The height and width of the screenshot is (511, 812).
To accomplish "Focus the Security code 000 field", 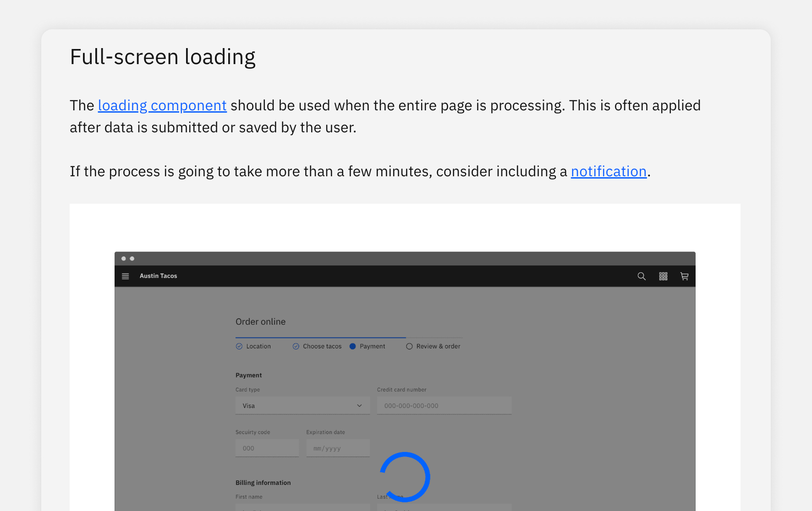I will pyautogui.click(x=267, y=448).
